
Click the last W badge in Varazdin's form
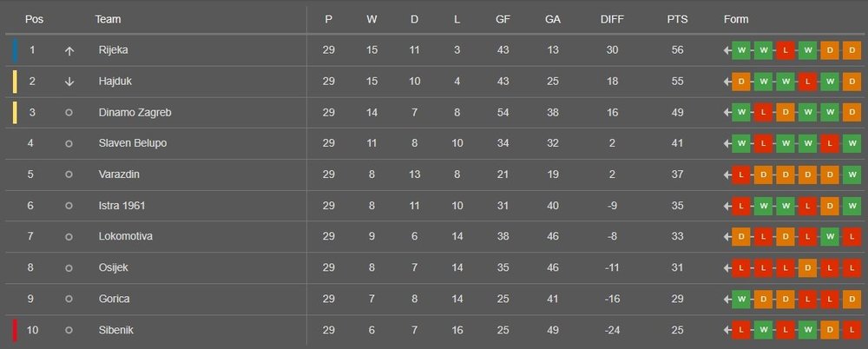point(852,174)
